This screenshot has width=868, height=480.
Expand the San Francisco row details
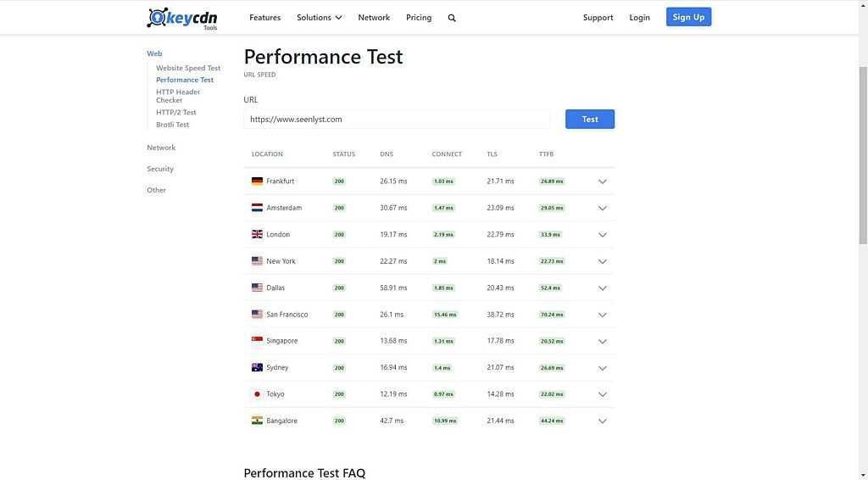click(x=603, y=315)
